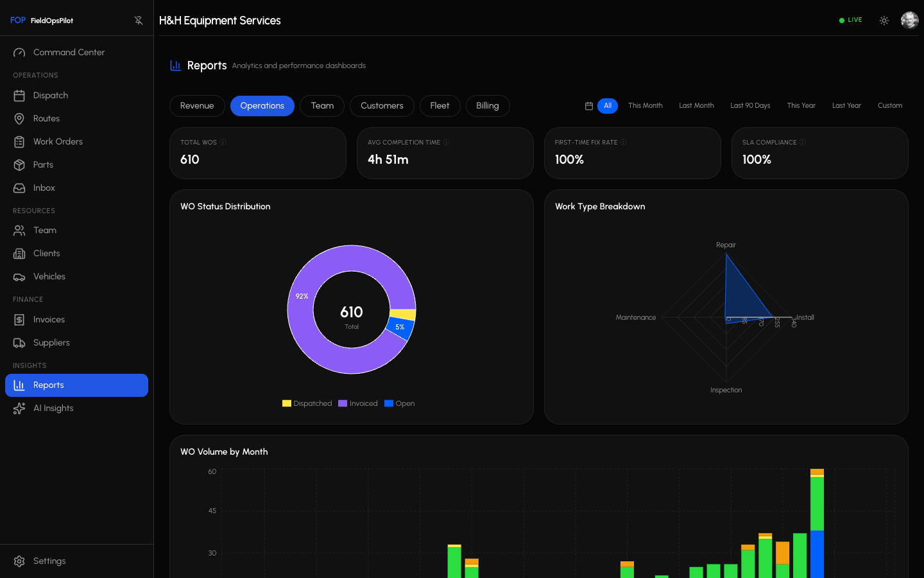Toggle the LIVE status indicator

pos(850,20)
